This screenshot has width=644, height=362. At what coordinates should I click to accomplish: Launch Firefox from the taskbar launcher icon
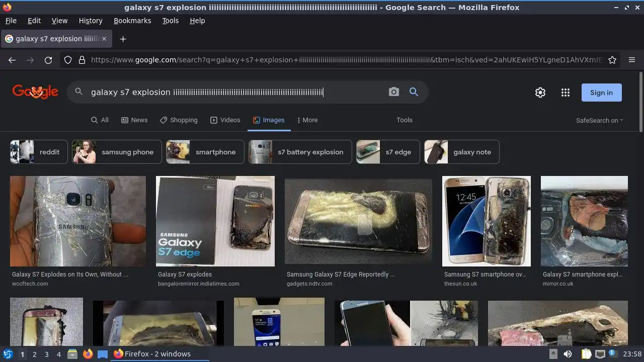[88, 354]
